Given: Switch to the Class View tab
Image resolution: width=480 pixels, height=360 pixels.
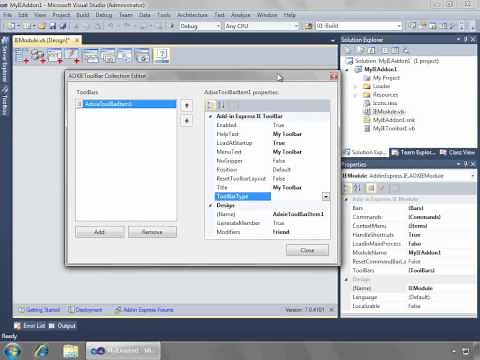Looking at the screenshot, I should pos(457,152).
